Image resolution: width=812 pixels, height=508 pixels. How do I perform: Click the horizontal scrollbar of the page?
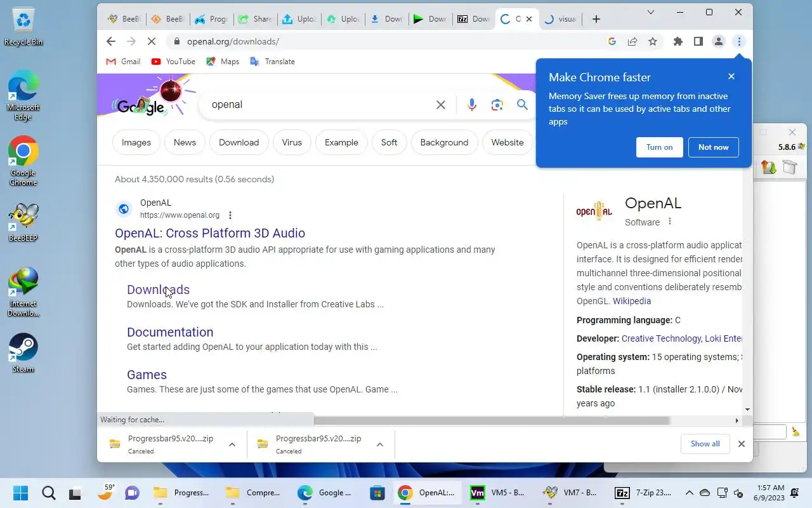coord(492,420)
